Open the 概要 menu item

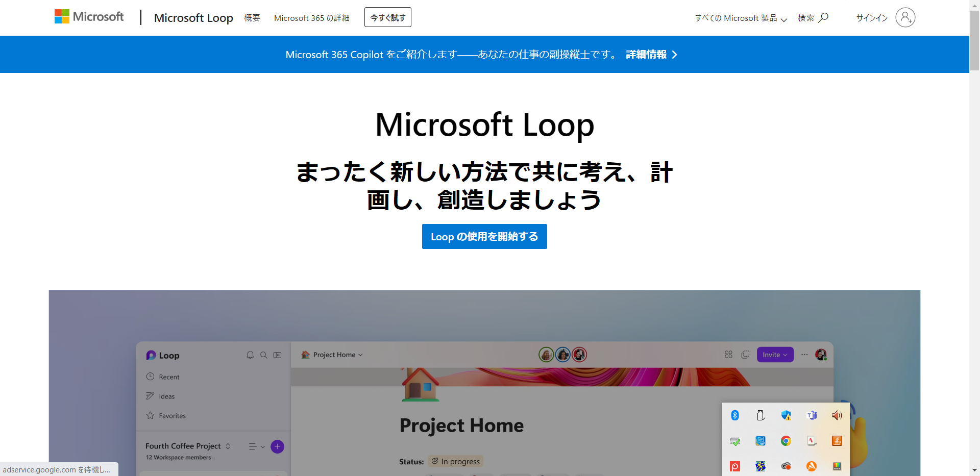[252, 18]
